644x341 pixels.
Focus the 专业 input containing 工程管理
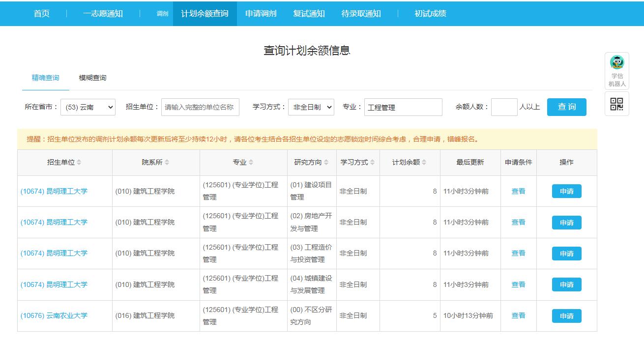(403, 107)
